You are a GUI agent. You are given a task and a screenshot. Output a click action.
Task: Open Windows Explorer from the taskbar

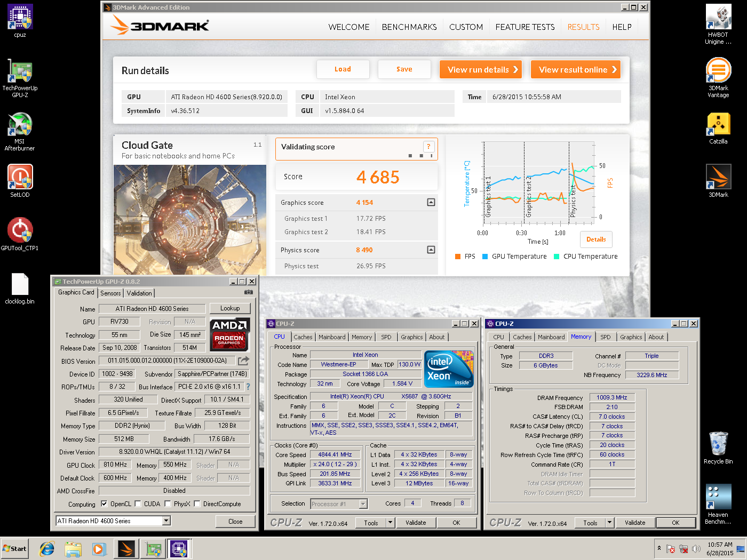(73, 548)
